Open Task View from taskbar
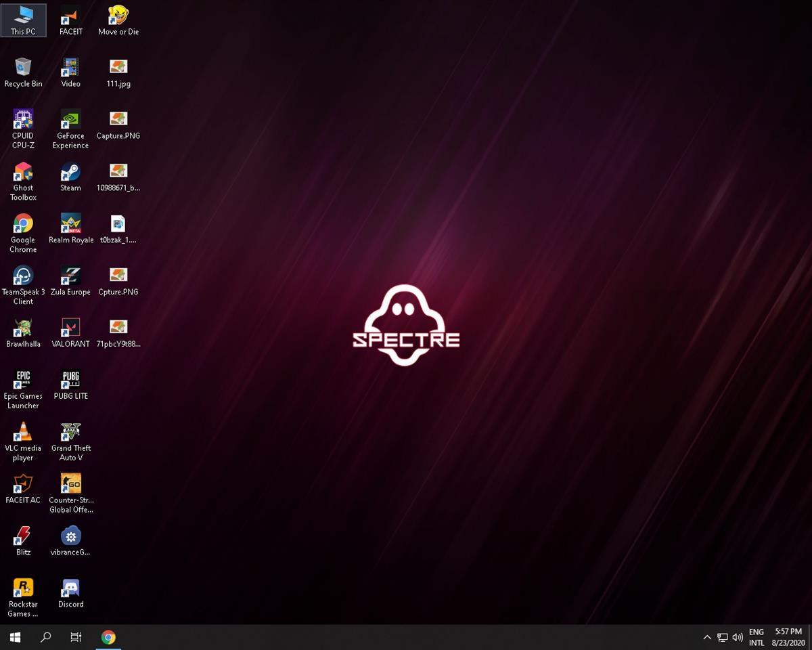This screenshot has height=650, width=812. tap(76, 637)
